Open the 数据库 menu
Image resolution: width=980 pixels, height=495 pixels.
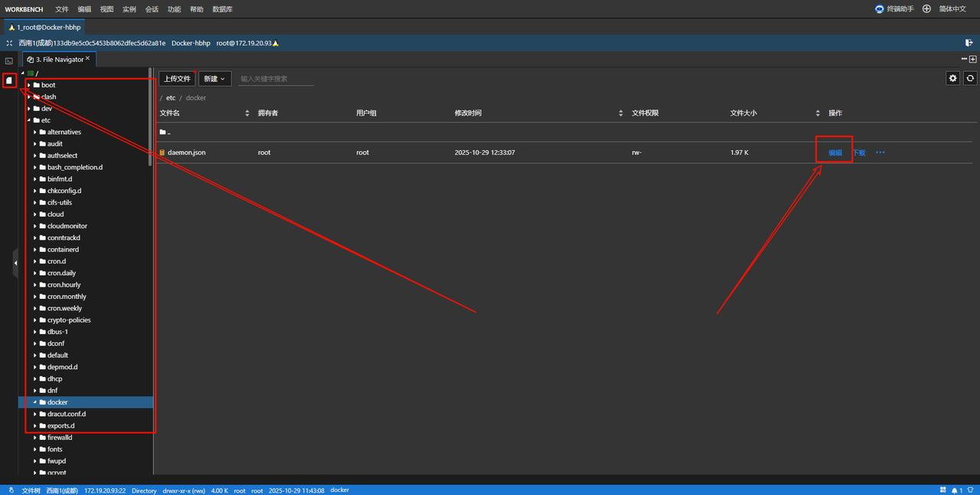[222, 9]
